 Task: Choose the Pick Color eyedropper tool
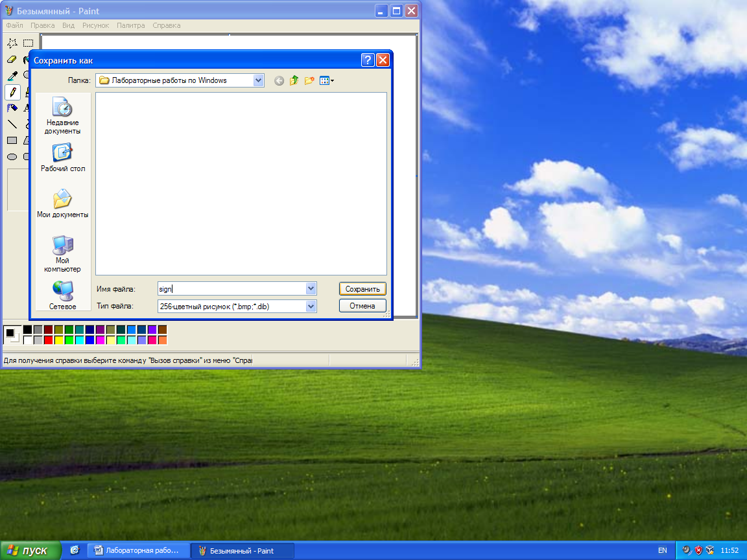click(12, 76)
